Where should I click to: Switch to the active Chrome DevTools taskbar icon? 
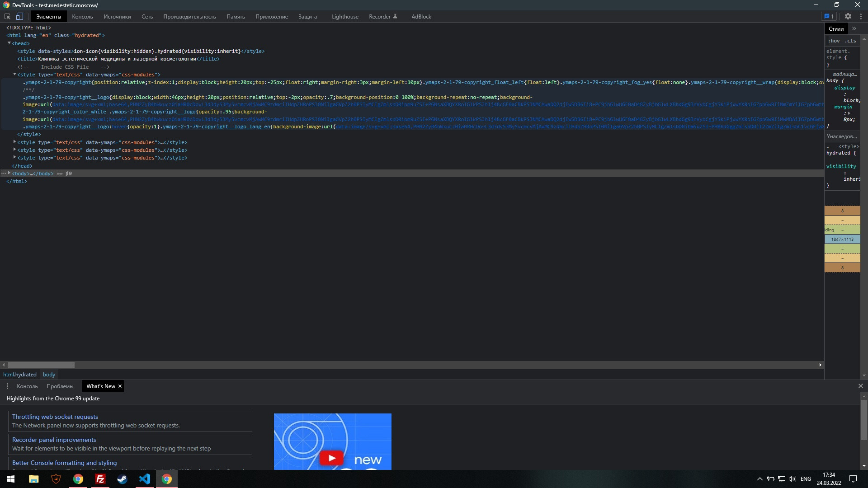point(167,479)
